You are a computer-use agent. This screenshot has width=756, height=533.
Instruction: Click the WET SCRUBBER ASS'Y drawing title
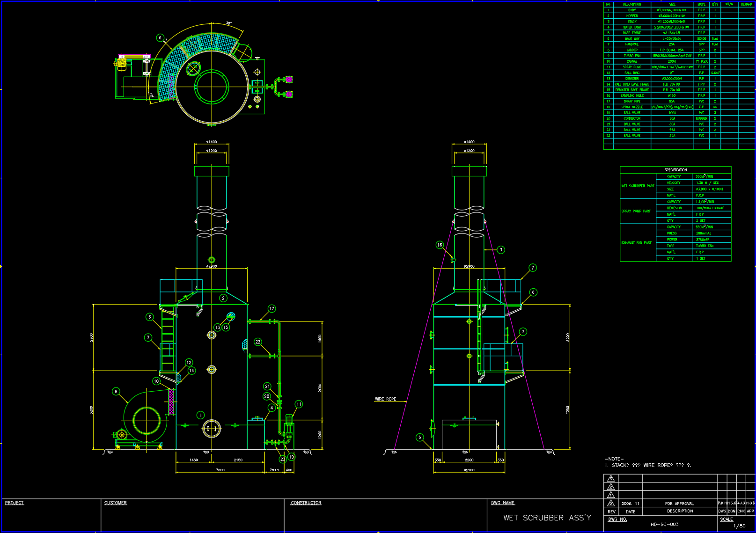pos(547,518)
